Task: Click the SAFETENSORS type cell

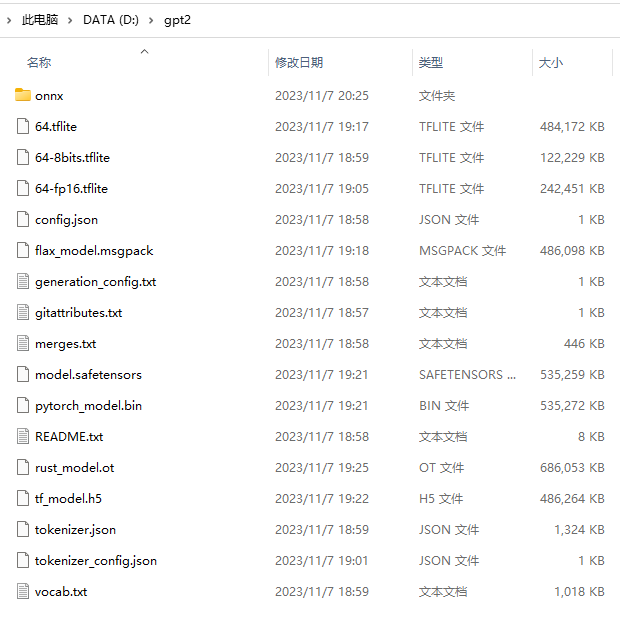Action: [x=467, y=375]
